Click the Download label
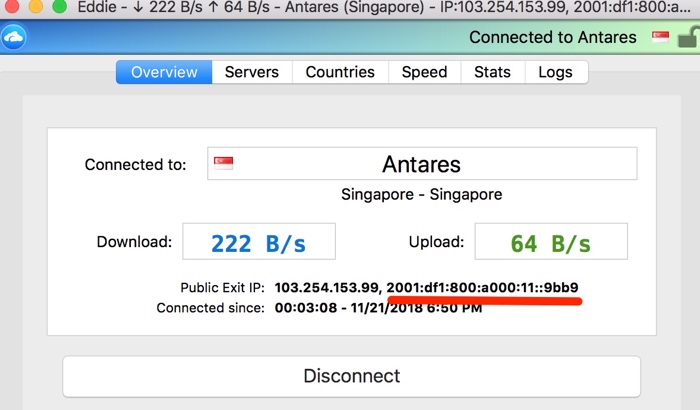Screen dimensions: 700x410 (134, 242)
